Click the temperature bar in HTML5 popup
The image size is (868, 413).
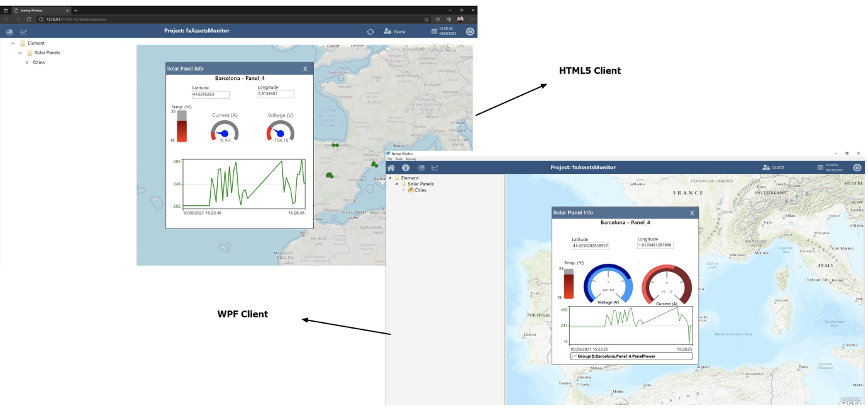[x=182, y=127]
